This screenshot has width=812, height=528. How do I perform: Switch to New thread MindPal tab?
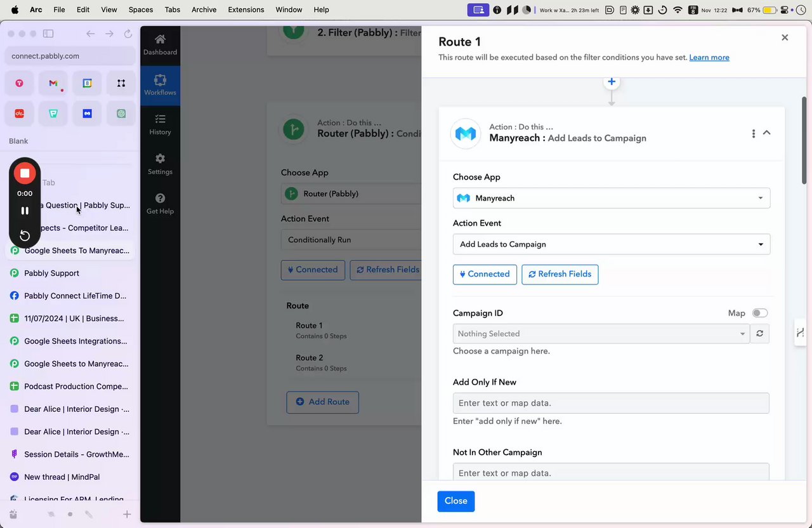pyautogui.click(x=70, y=477)
